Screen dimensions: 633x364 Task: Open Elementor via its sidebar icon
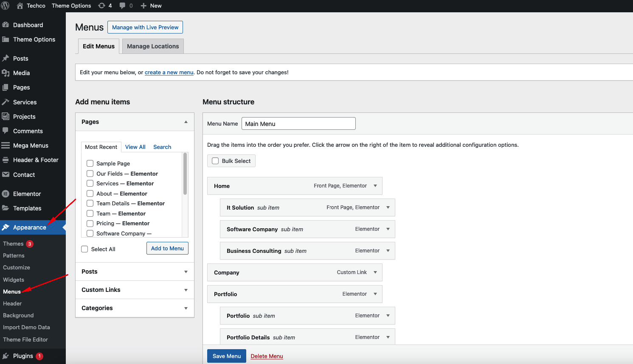coord(6,194)
